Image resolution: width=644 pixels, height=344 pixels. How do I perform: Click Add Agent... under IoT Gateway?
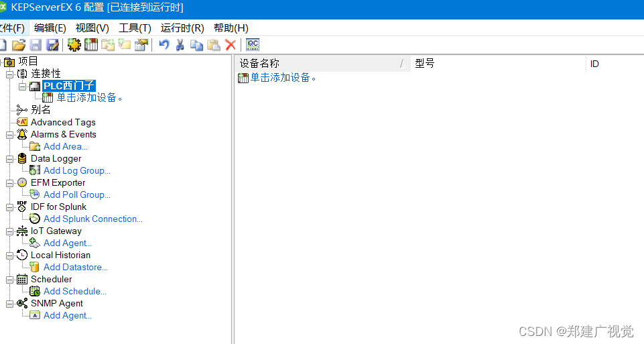pos(68,243)
